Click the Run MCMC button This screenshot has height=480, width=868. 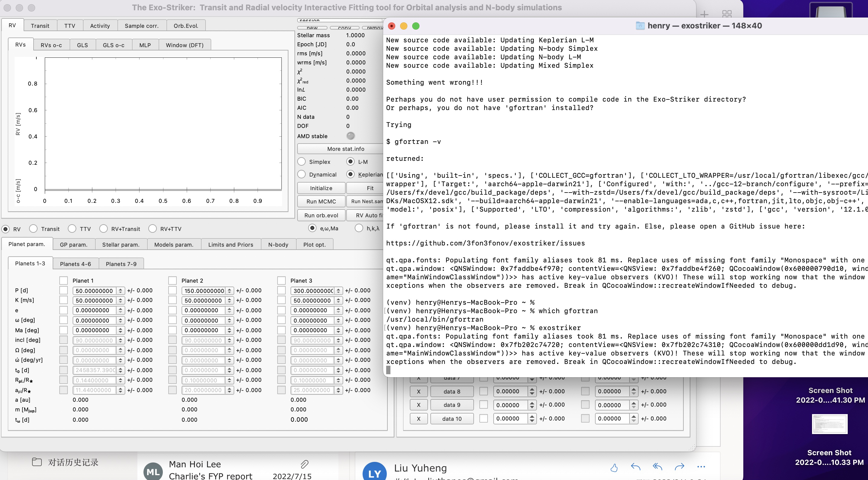pos(321,201)
